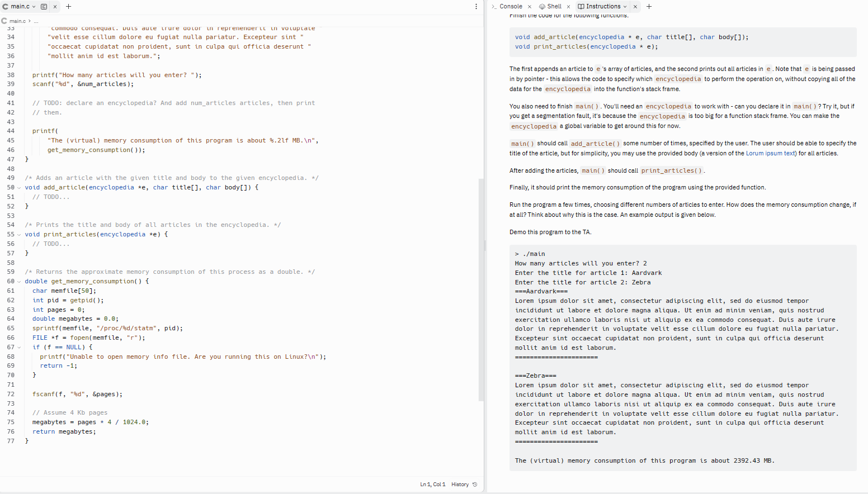Click the terminal icon on the Console tab
The height and width of the screenshot is (494, 868).
[494, 6]
